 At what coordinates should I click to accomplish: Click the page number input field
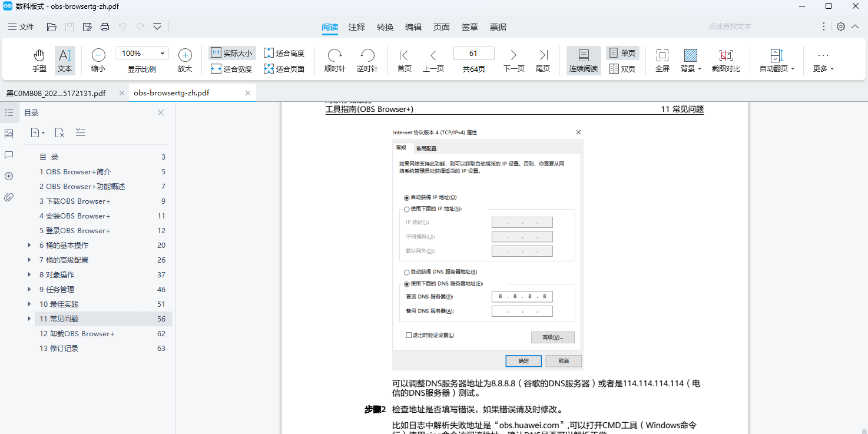point(473,53)
